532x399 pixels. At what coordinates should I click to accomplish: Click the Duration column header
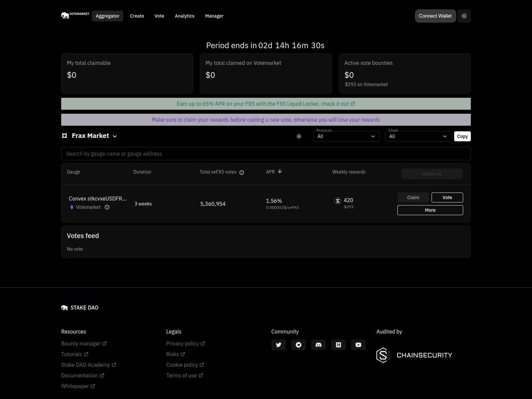click(142, 172)
